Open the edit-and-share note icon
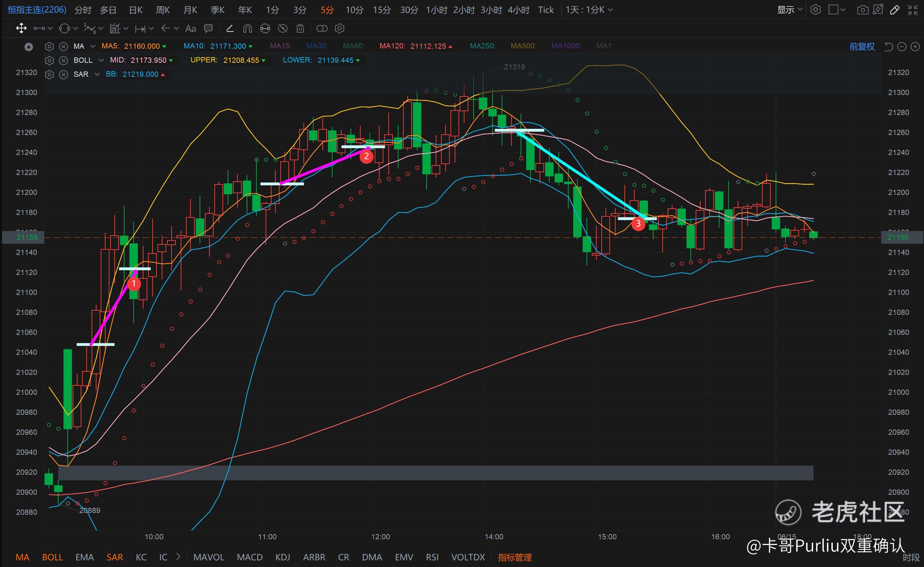924x567 pixels. click(878, 10)
